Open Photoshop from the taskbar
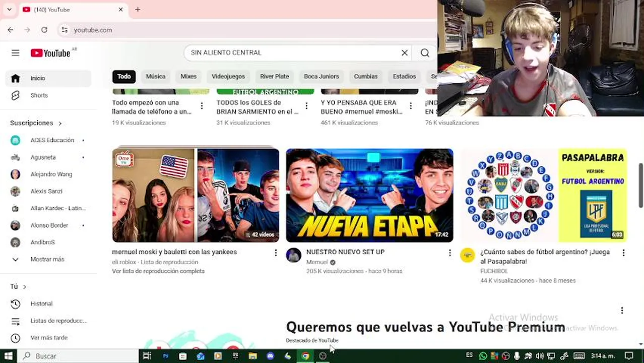 click(x=165, y=356)
